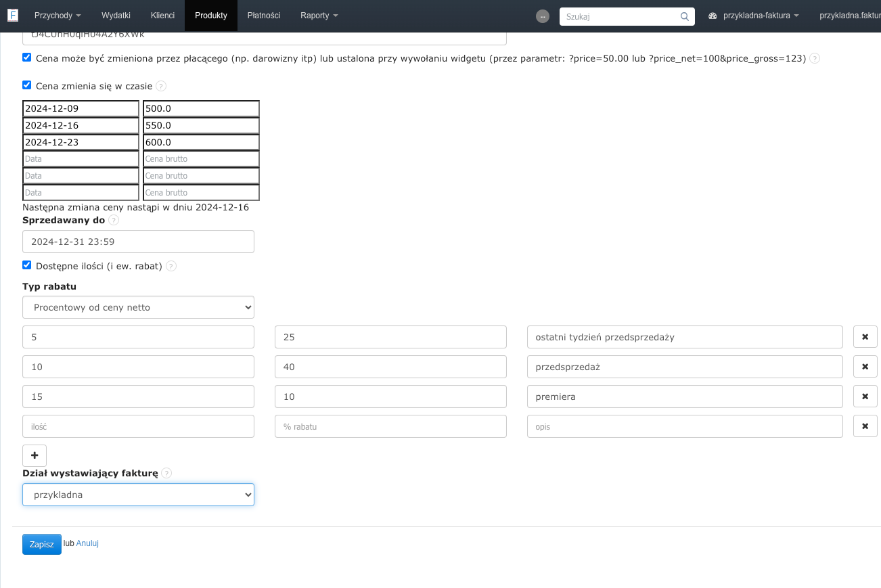
Task: Click the Anuluj link
Action: [87, 543]
